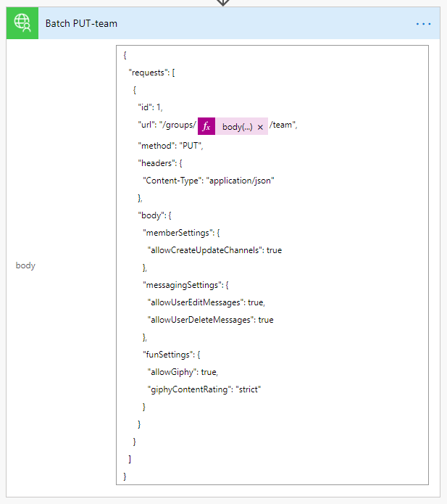Viewport: 447px width, 504px height.
Task: Click the body parameter label
Action: click(25, 265)
